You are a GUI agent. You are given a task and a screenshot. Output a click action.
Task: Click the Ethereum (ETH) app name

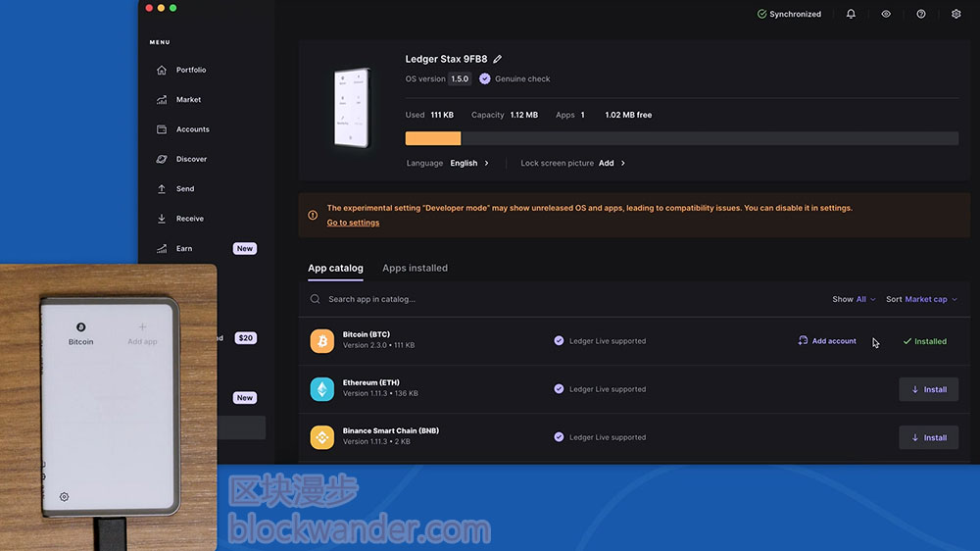371,382
